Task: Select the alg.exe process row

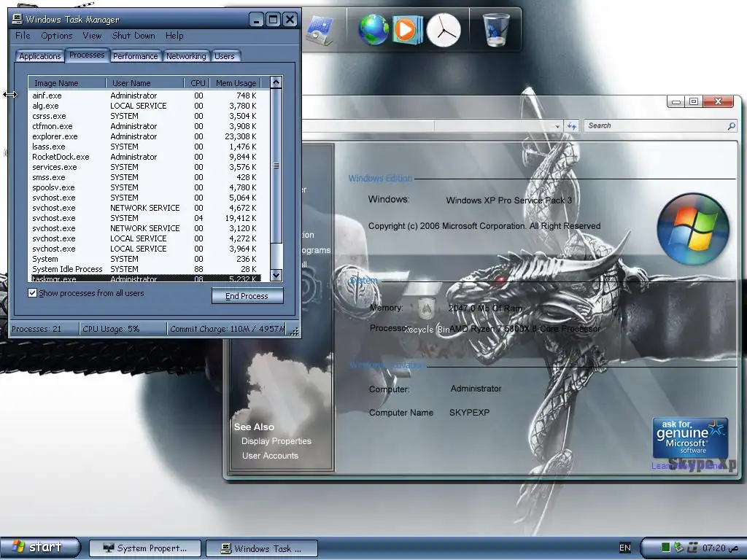Action: coord(146,106)
